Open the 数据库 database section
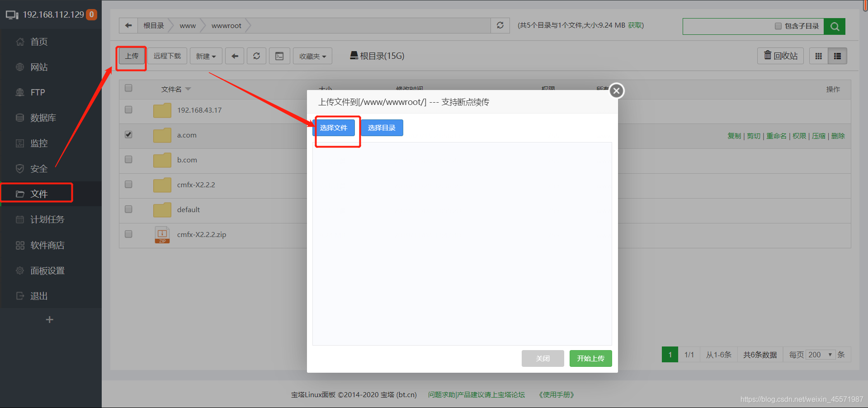The image size is (868, 408). [x=43, y=118]
